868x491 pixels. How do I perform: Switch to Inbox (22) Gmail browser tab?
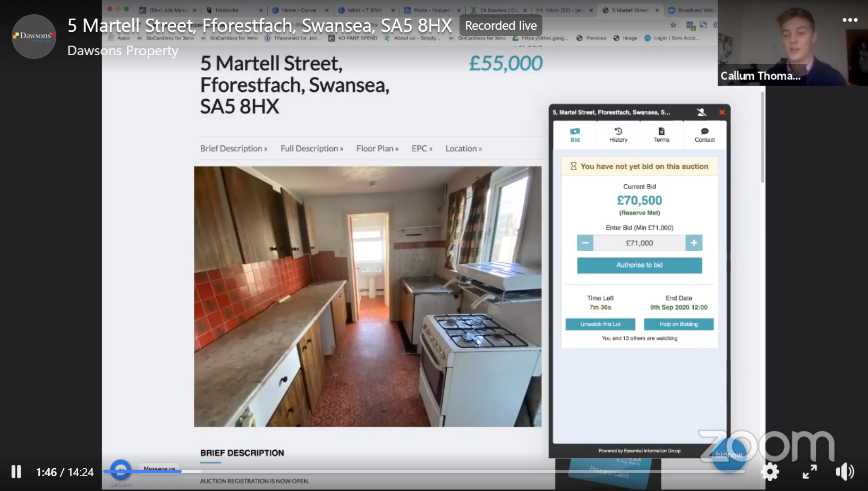[564, 10]
